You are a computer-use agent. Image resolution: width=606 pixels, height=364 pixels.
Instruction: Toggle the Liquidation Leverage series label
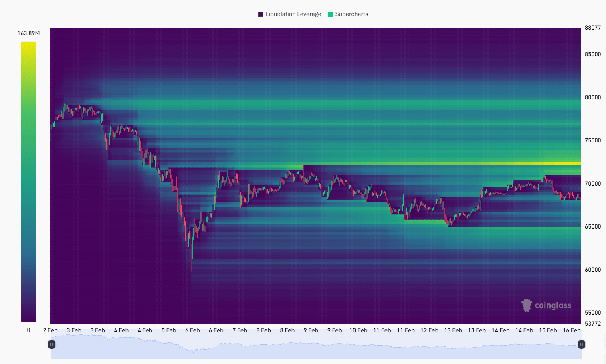pos(293,14)
